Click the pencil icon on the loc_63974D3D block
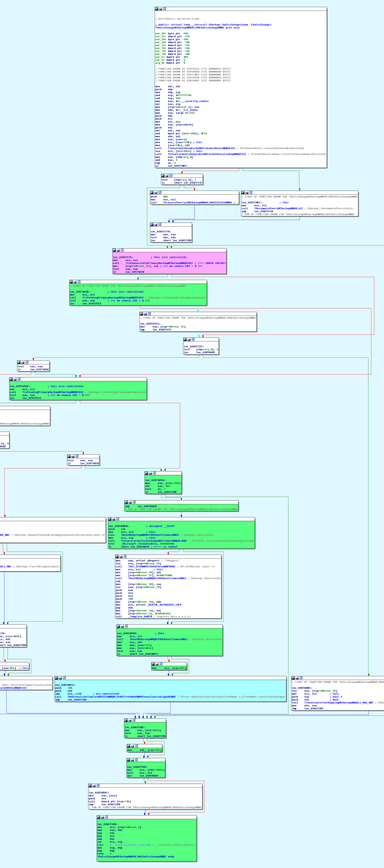 point(75,282)
